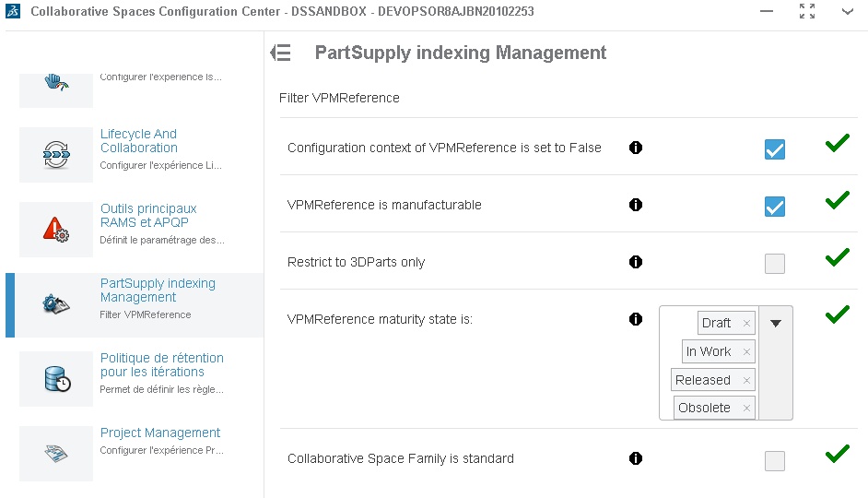Click the 3DS logo in title bar
This screenshot has height=498, width=868.
[13, 11]
